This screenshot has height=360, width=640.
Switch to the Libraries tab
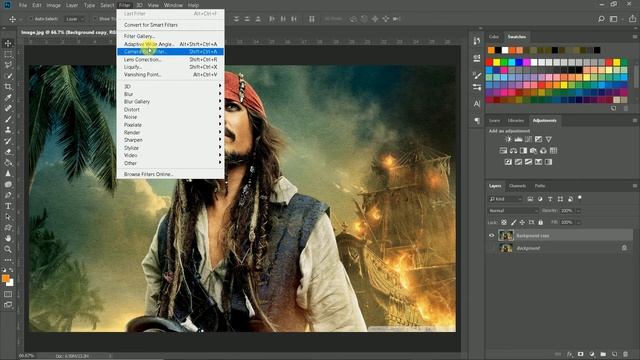pos(516,120)
